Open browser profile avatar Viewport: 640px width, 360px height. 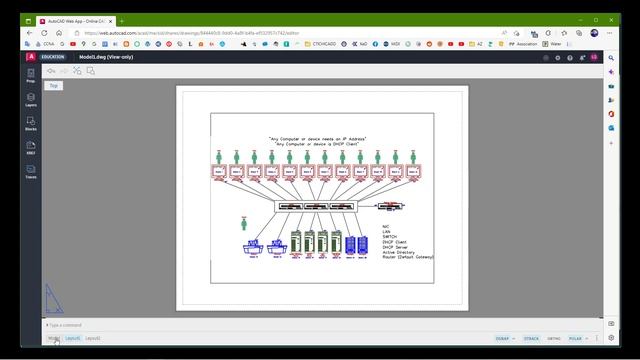coord(594,33)
